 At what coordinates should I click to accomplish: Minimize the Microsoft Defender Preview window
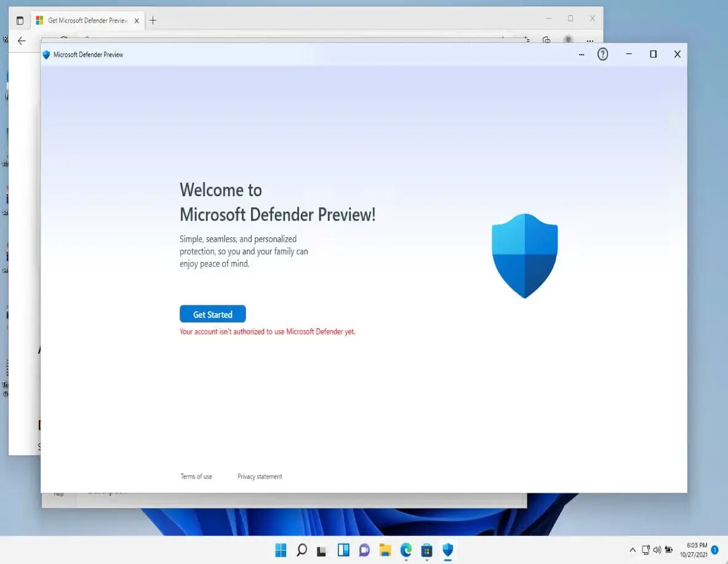629,54
